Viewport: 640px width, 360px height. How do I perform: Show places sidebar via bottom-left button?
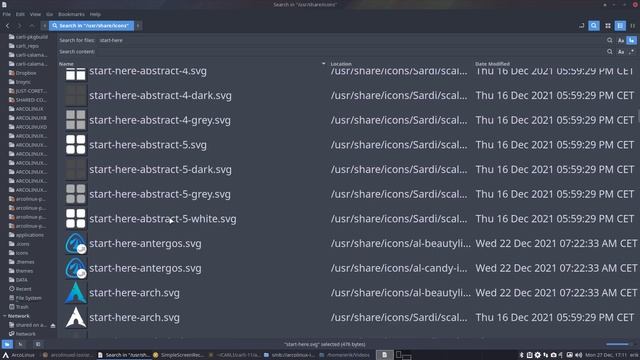(7, 344)
